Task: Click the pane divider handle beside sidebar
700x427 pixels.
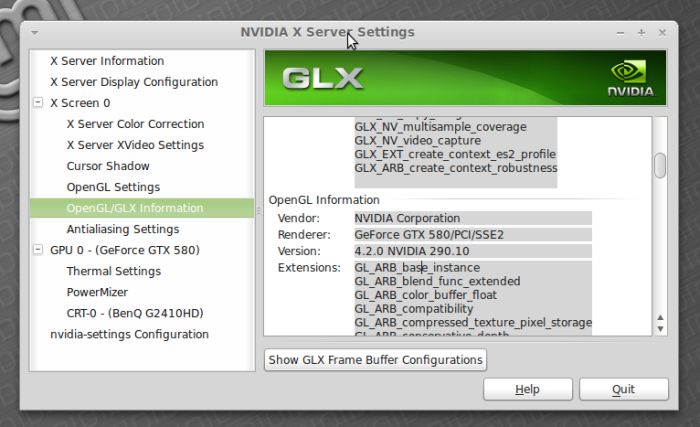Action: [x=259, y=210]
